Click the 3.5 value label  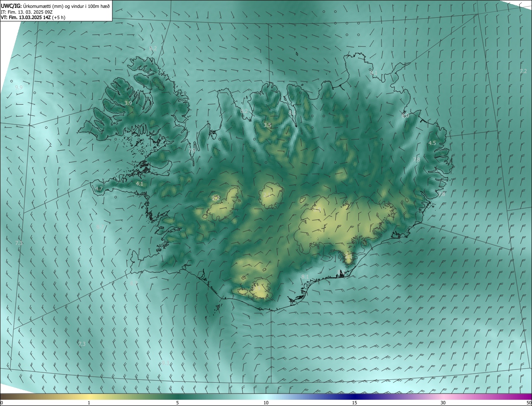[x=267, y=125]
